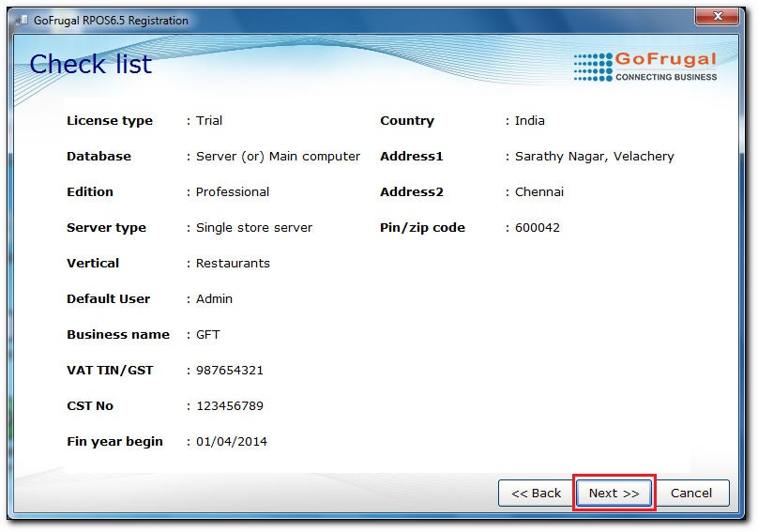The height and width of the screenshot is (532, 758).
Task: Close the GoFrugal Registration window
Action: 718,16
